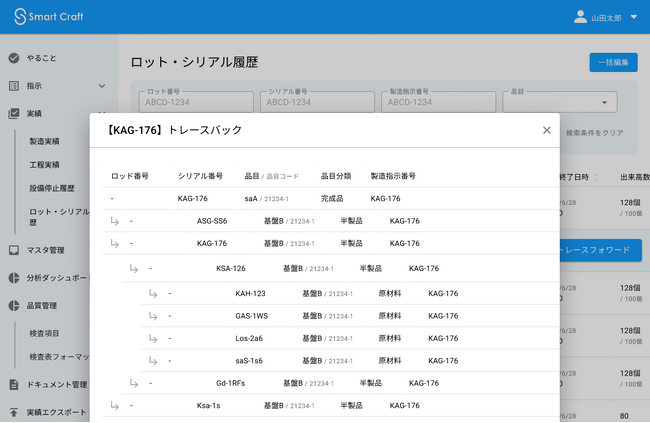
Task: Click 実績エクスポート upload icon
Action: click(14, 412)
